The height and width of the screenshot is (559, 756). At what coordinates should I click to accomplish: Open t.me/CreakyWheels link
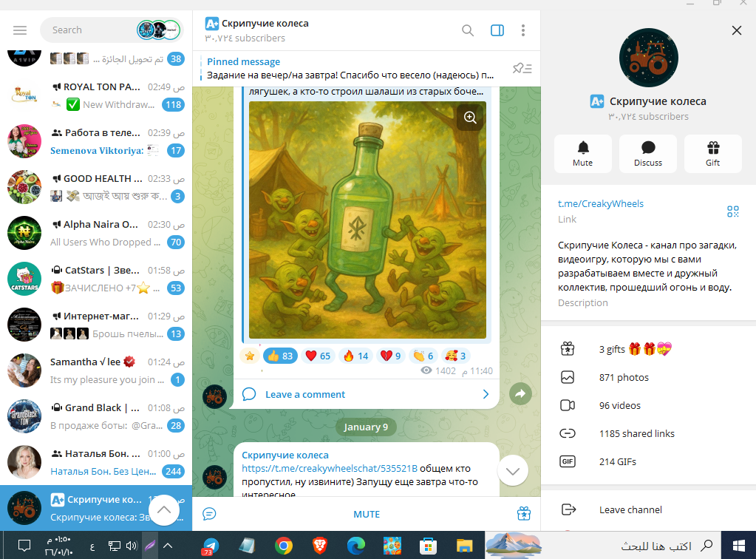pyautogui.click(x=600, y=203)
